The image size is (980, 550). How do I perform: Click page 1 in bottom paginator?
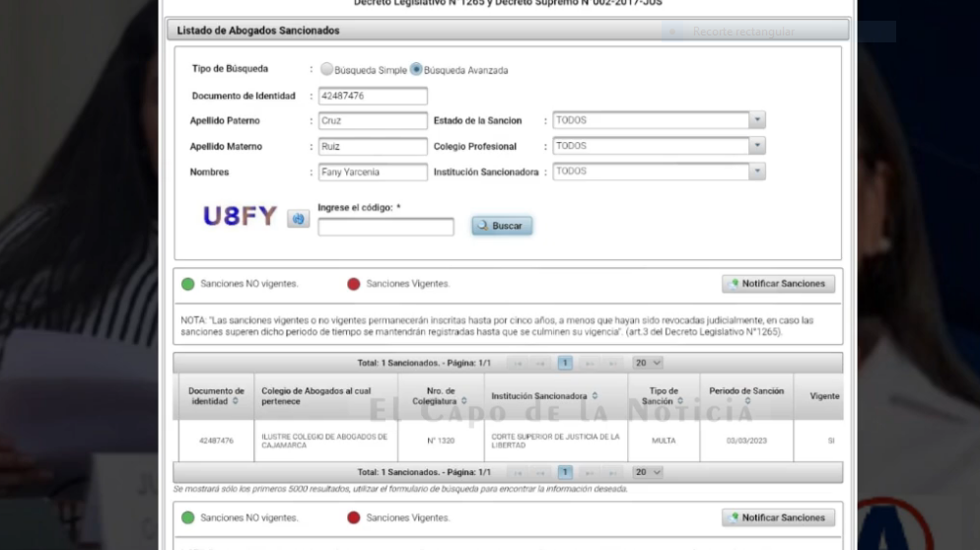tap(565, 473)
